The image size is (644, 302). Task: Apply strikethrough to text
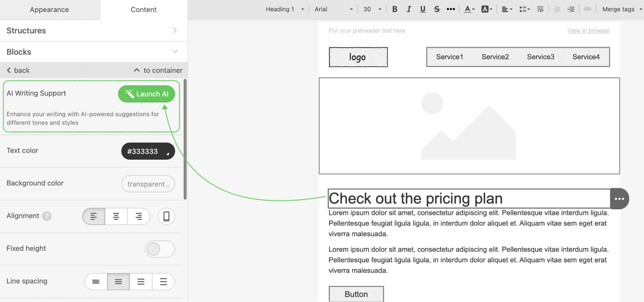437,9
